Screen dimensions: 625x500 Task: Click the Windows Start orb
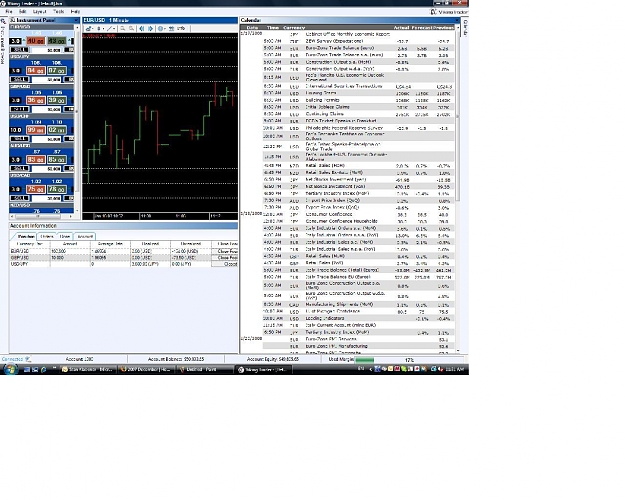tap(10, 369)
